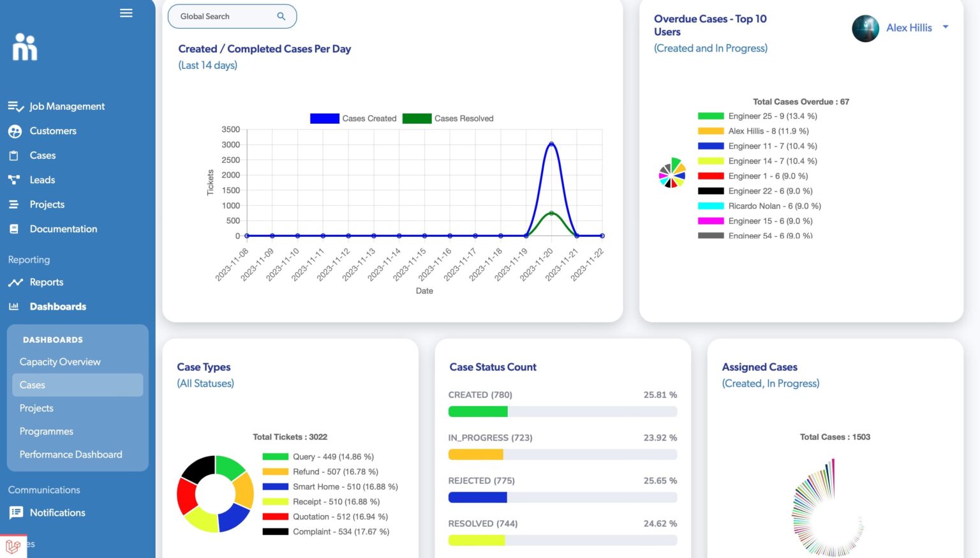The height and width of the screenshot is (558, 980).
Task: Click the Leads icon
Action: [x=15, y=179]
